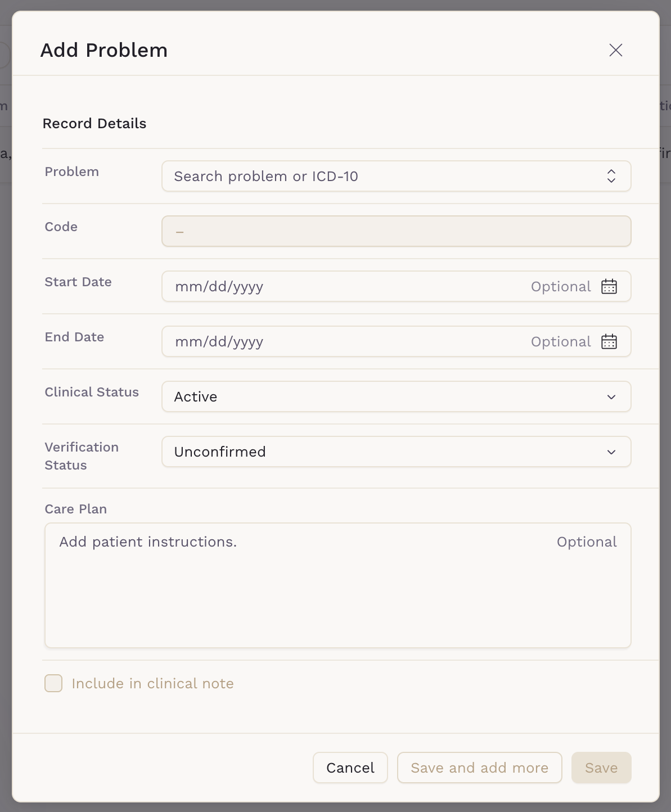The height and width of the screenshot is (812, 671).
Task: Open the Clinical Status dropdown
Action: [x=396, y=396]
